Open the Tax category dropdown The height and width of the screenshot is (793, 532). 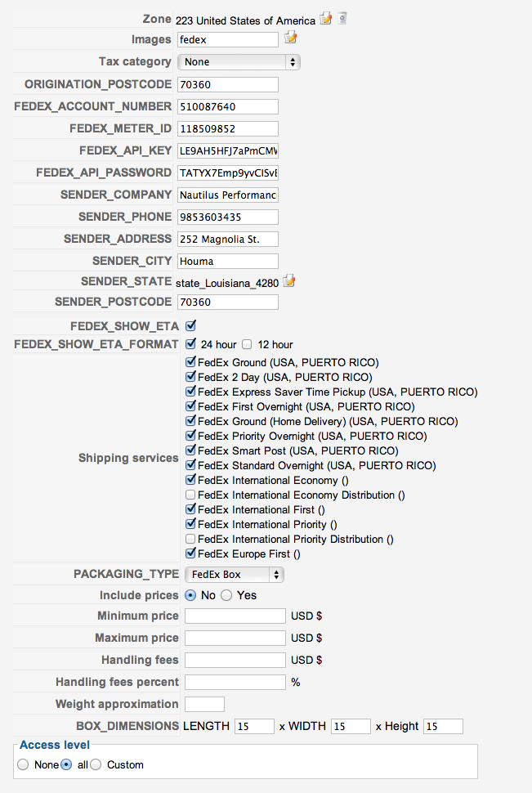coord(239,62)
